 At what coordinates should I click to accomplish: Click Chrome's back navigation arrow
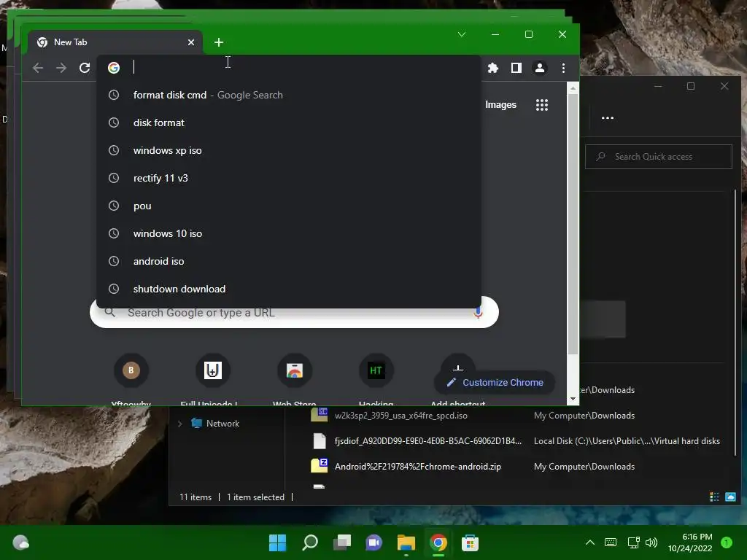(x=38, y=68)
